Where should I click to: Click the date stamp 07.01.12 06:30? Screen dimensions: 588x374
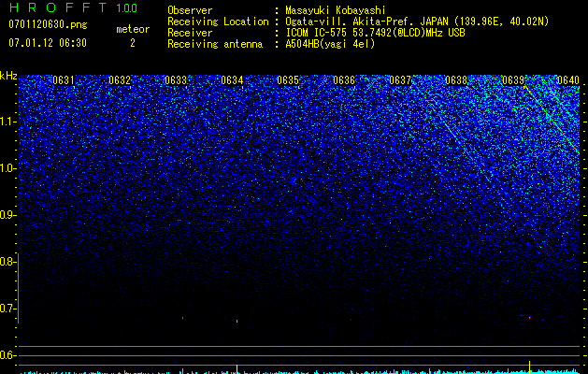click(x=48, y=43)
